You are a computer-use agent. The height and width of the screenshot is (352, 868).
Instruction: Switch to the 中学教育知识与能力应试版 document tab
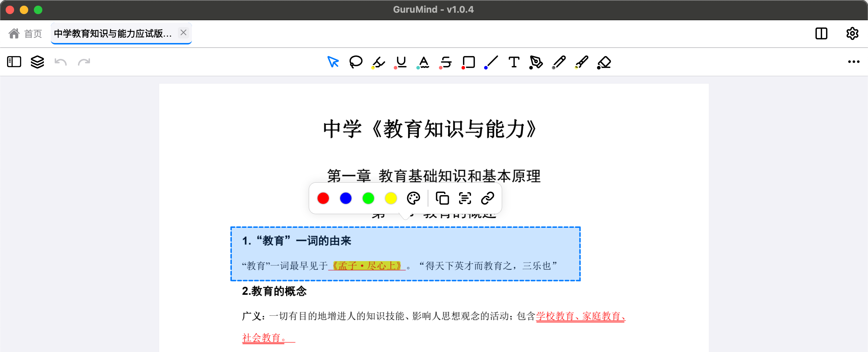[x=113, y=34]
